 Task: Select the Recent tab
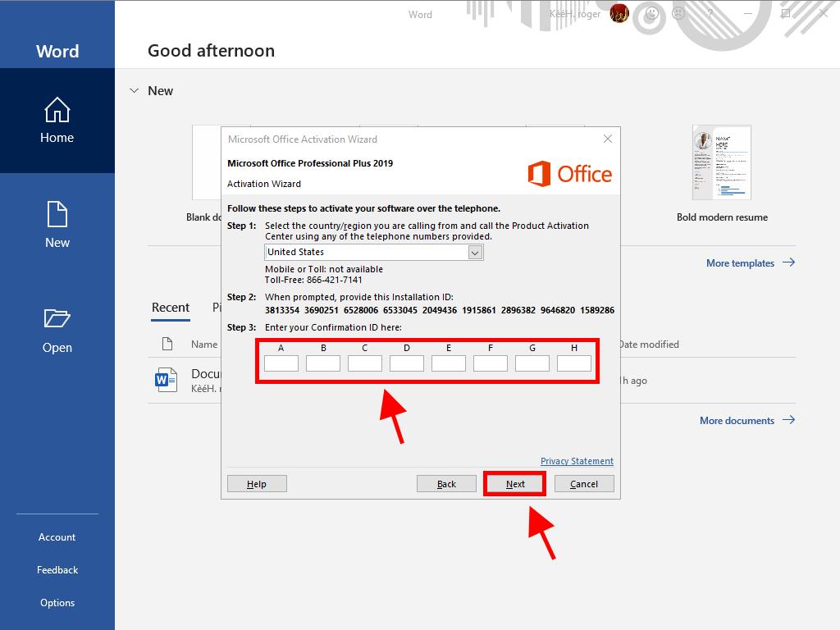pos(171,308)
